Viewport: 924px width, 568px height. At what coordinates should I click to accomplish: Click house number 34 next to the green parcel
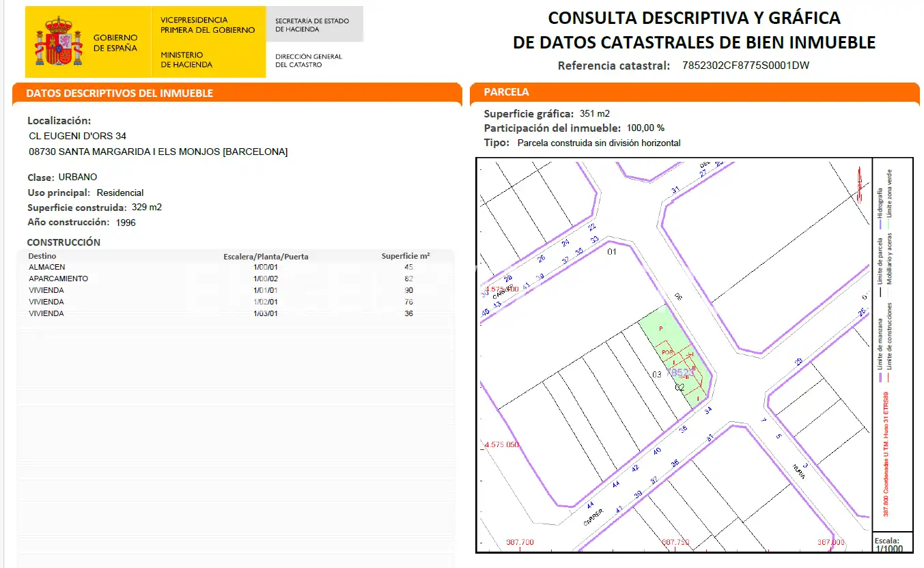point(708,410)
